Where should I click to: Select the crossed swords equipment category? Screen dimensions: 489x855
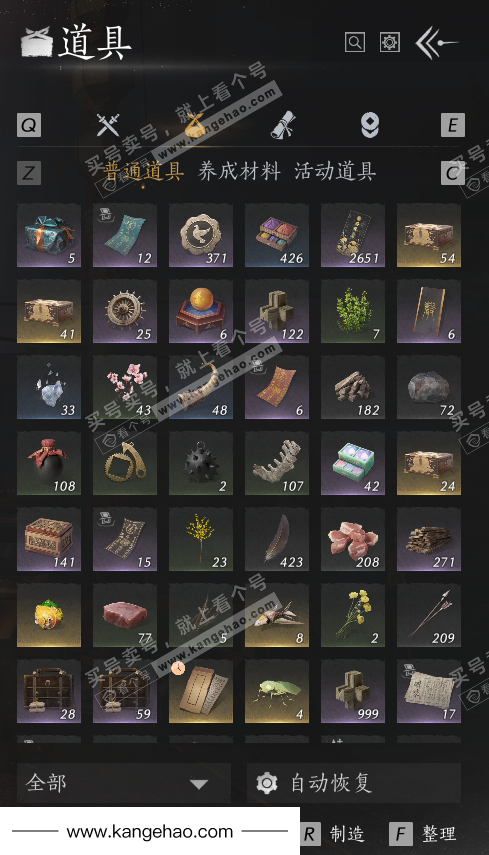tap(108, 125)
